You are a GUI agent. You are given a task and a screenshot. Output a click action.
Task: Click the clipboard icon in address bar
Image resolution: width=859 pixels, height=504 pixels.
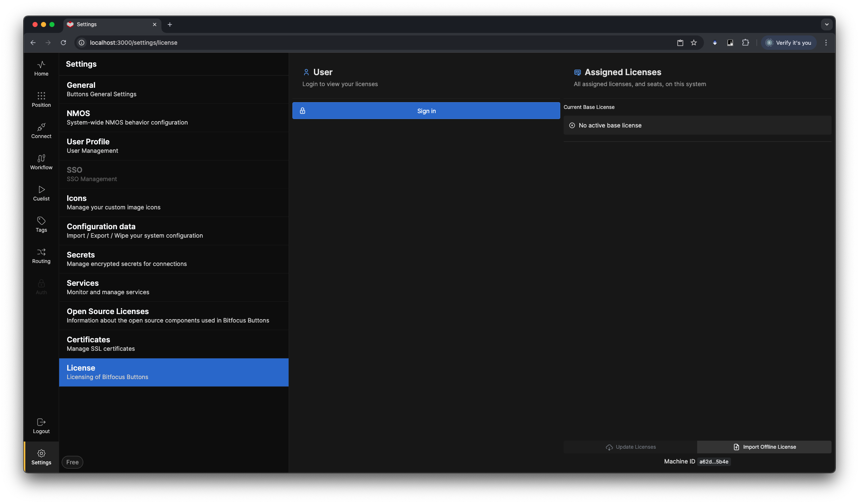pyautogui.click(x=680, y=43)
